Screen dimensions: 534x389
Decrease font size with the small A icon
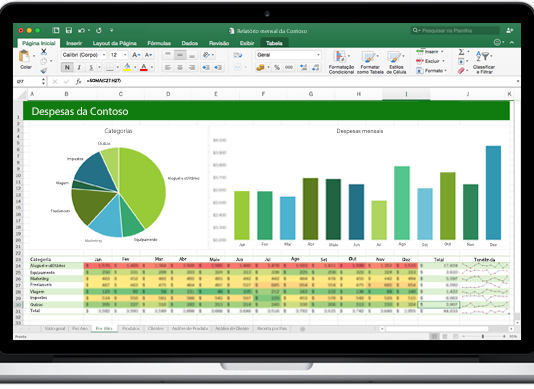(x=148, y=55)
